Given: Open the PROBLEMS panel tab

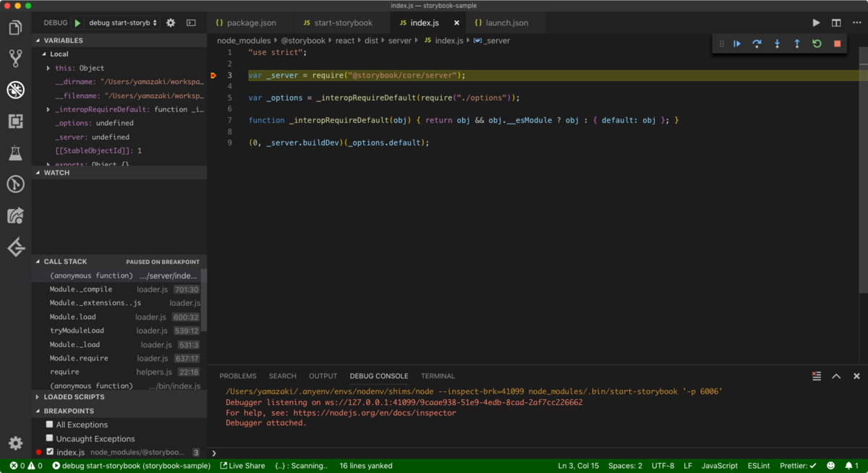Looking at the screenshot, I should click(x=238, y=376).
